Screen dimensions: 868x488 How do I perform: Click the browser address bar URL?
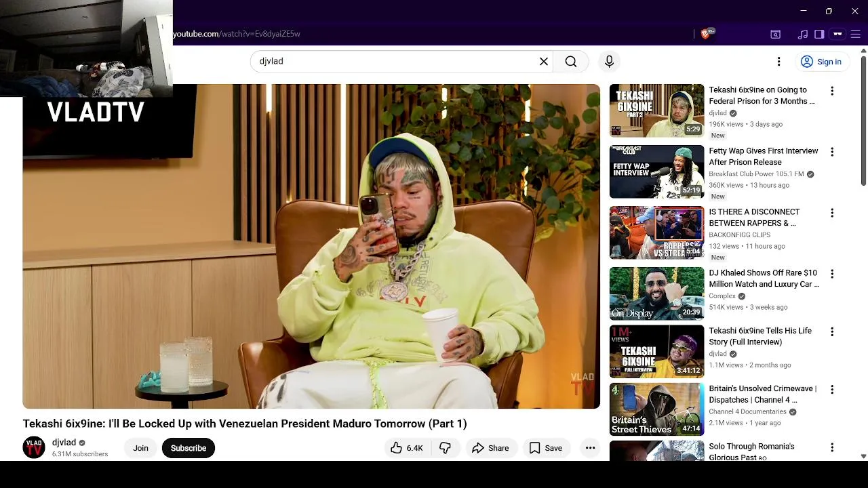(x=237, y=34)
